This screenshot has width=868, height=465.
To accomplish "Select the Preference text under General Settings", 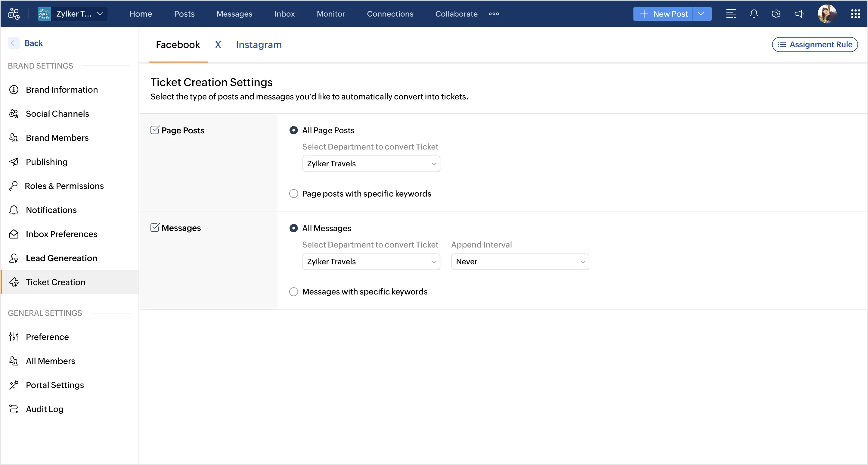I will tap(47, 337).
